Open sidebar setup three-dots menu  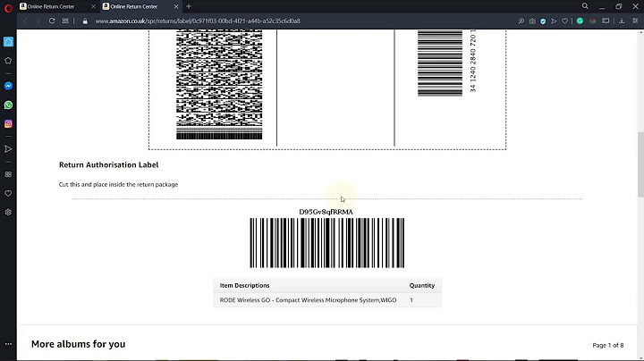pyautogui.click(x=8, y=344)
